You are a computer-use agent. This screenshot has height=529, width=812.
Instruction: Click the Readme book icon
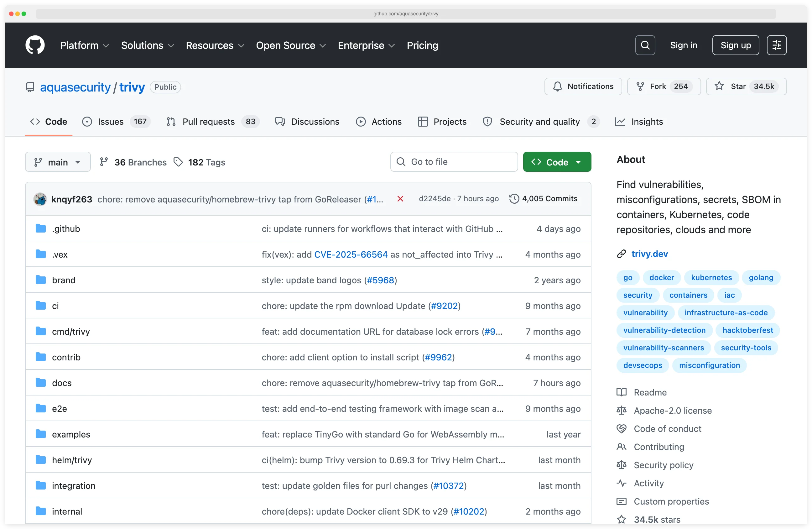click(622, 392)
